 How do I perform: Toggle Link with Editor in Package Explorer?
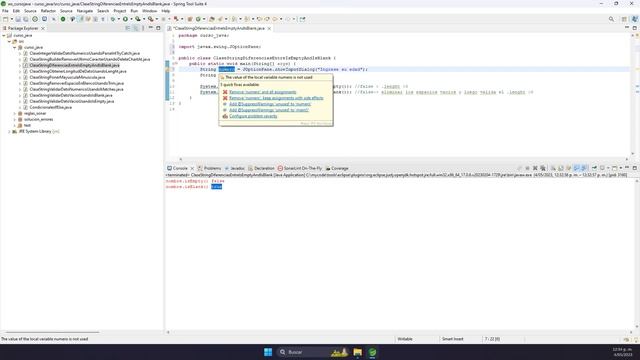pos(136,28)
